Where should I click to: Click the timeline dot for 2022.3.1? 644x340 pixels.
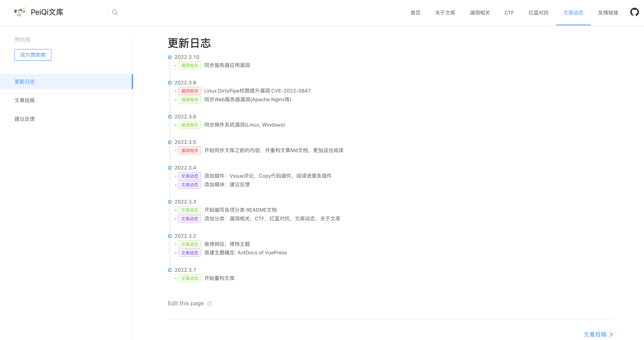tap(170, 270)
